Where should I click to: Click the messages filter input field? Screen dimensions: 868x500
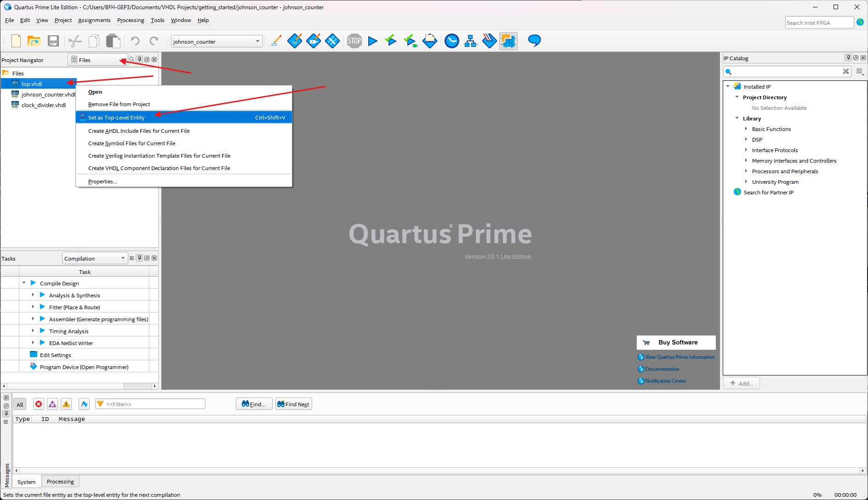pos(150,404)
